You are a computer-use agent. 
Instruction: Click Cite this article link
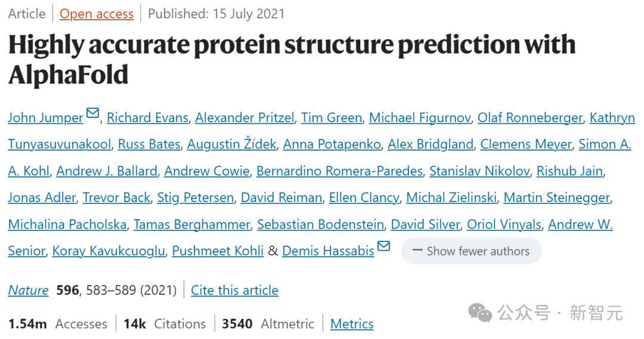click(x=234, y=290)
